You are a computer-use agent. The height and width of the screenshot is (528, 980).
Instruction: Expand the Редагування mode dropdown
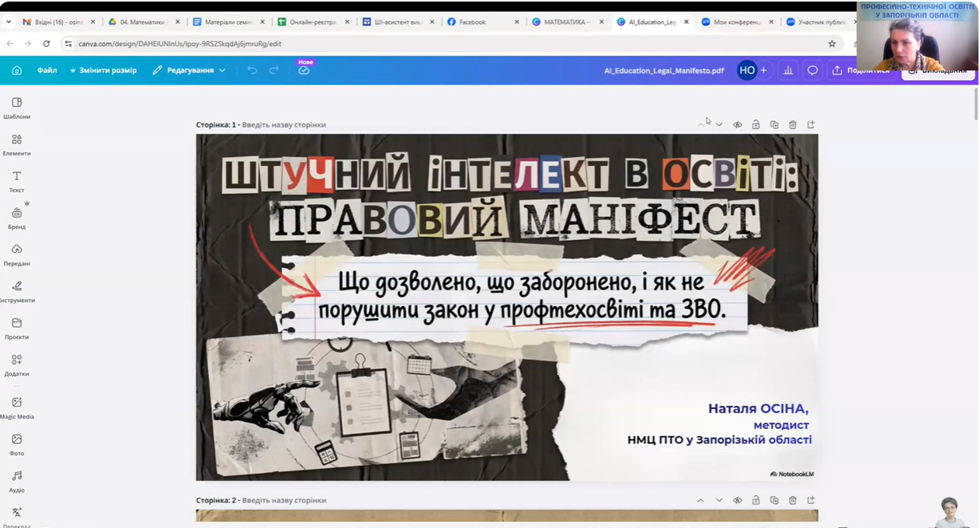pos(189,70)
